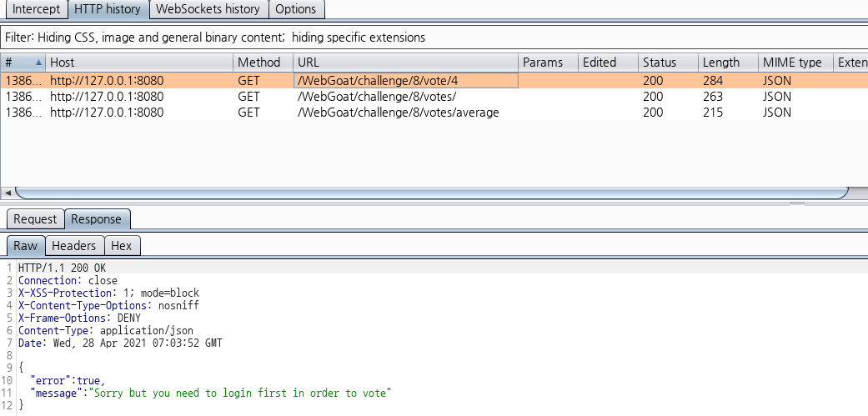Sort by the # column header
This screenshot has width=868, height=416.
point(22,63)
